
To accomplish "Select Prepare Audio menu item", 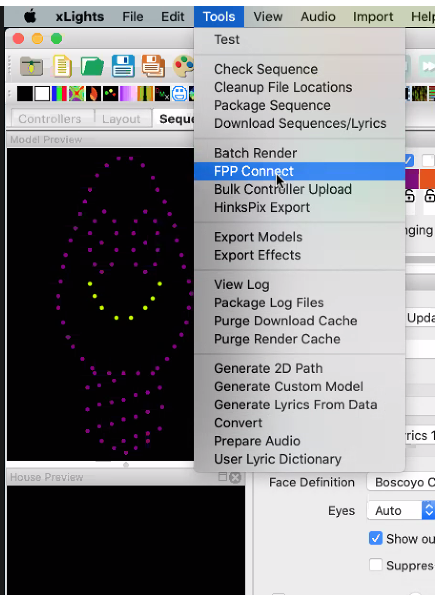I will pyautogui.click(x=299, y=441).
